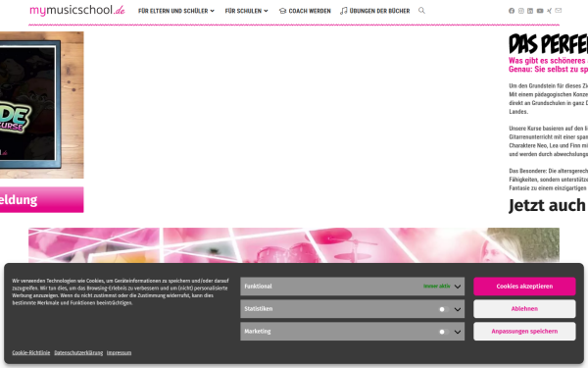Open the Facebook social icon

coord(512,11)
